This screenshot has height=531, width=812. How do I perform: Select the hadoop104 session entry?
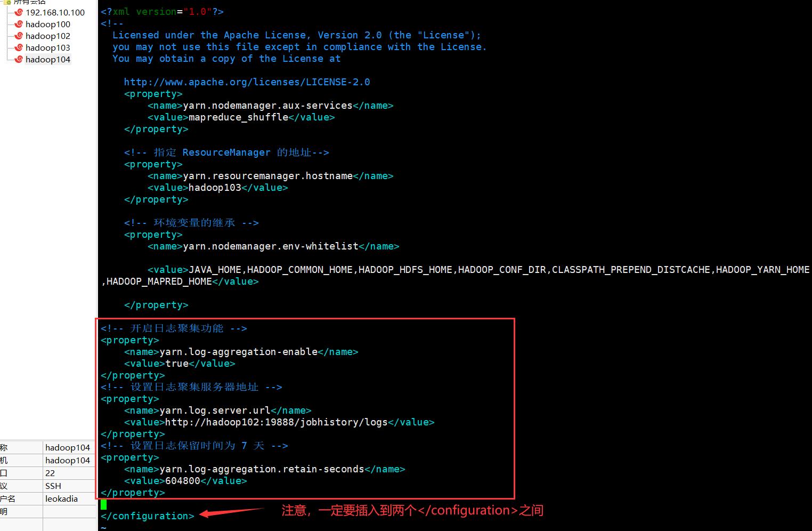pos(47,59)
